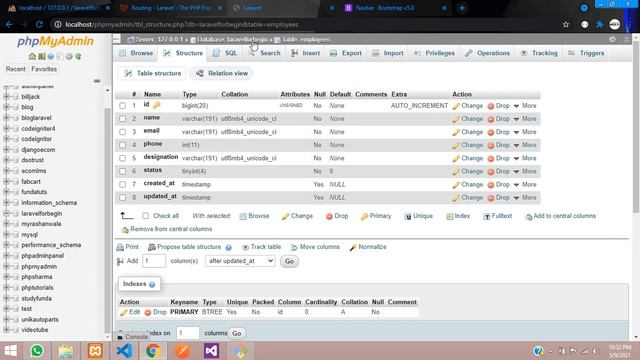Open More dropdown for updated_at row

(525, 198)
